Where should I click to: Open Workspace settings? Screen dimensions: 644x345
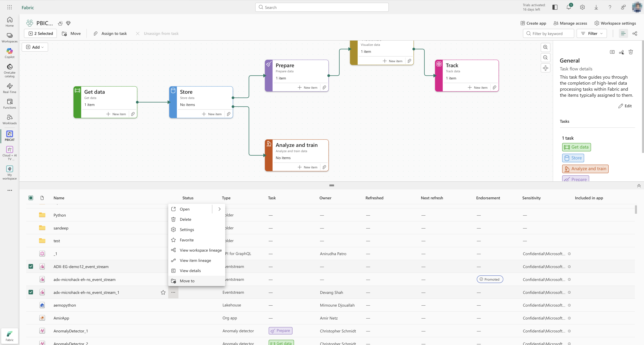click(615, 23)
